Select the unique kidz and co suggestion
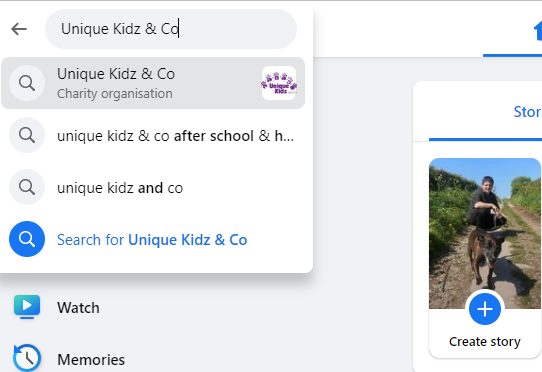 click(153, 187)
